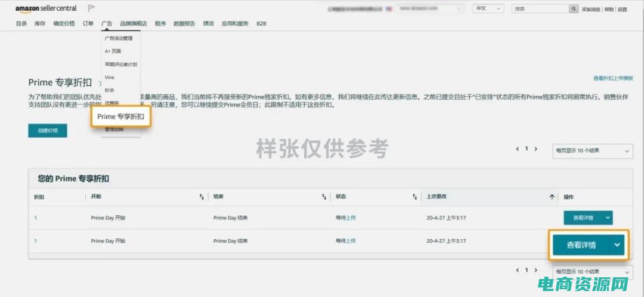The width and height of the screenshot is (644, 297).
Task: Open the 查看折扣上传模板 link
Action: click(x=613, y=78)
